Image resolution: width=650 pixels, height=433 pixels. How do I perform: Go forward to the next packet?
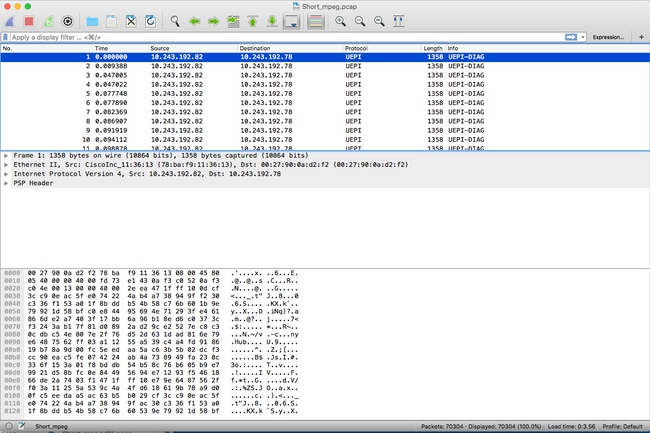click(213, 21)
